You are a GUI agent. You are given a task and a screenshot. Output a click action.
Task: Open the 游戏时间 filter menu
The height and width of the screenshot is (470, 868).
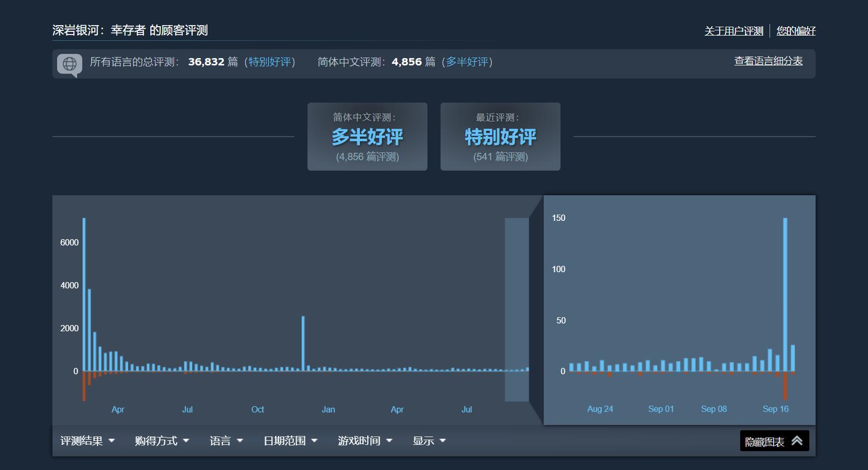365,441
